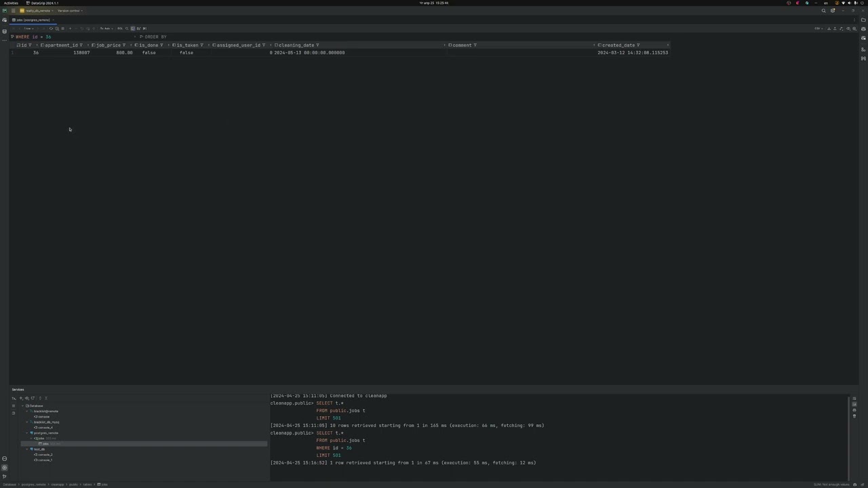The image size is (868, 488).
Task: Click the tables breadcrumb in status bar
Action: (87, 485)
